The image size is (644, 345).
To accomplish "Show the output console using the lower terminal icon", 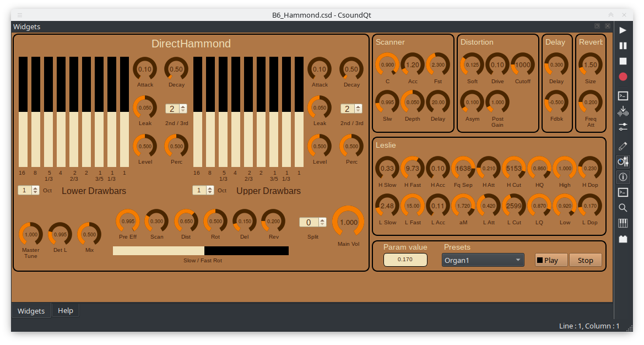I will point(623,192).
